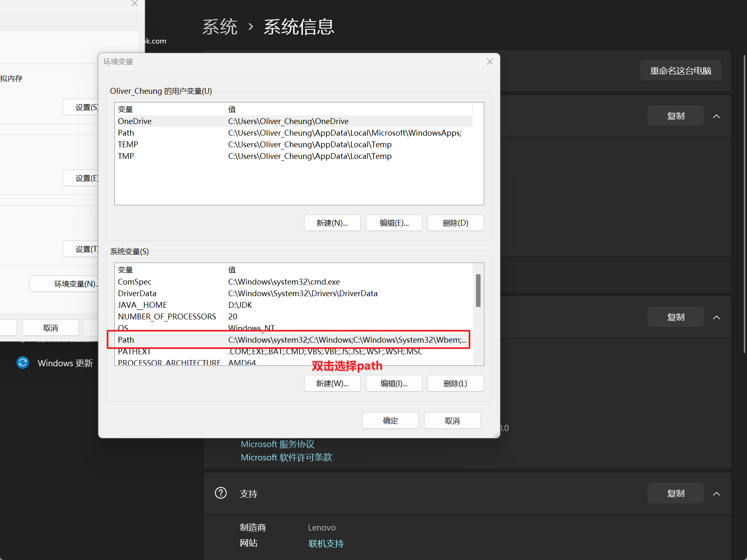The height and width of the screenshot is (560, 747).
Task: Collapse the first section with 复制 button
Action: (716, 116)
